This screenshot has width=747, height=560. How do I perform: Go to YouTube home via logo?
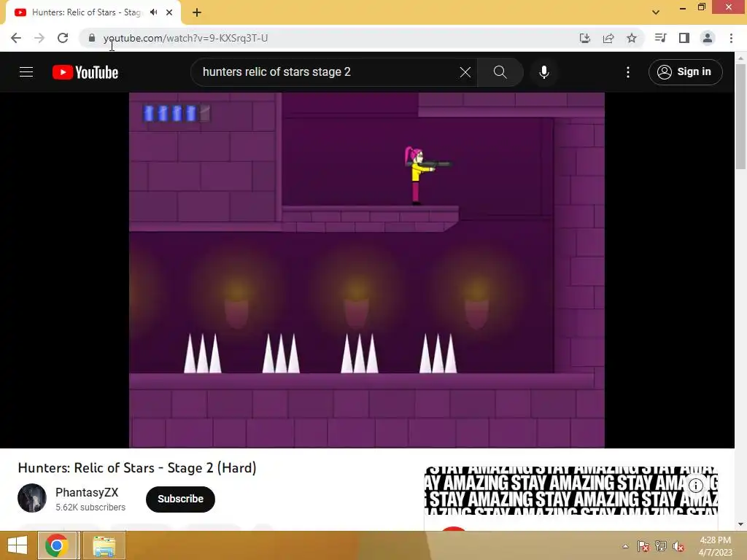(x=85, y=72)
